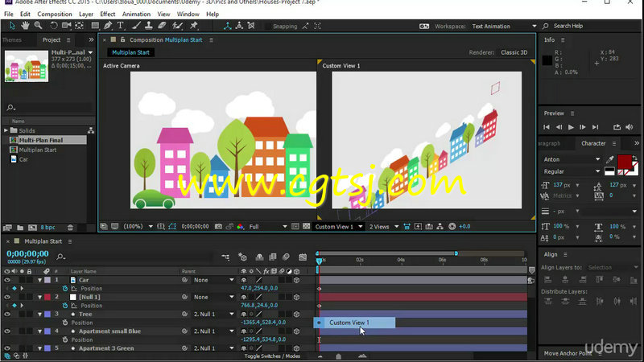Select the Rotation tool
Image resolution: width=644 pixels, height=362 pixels.
coord(54,26)
